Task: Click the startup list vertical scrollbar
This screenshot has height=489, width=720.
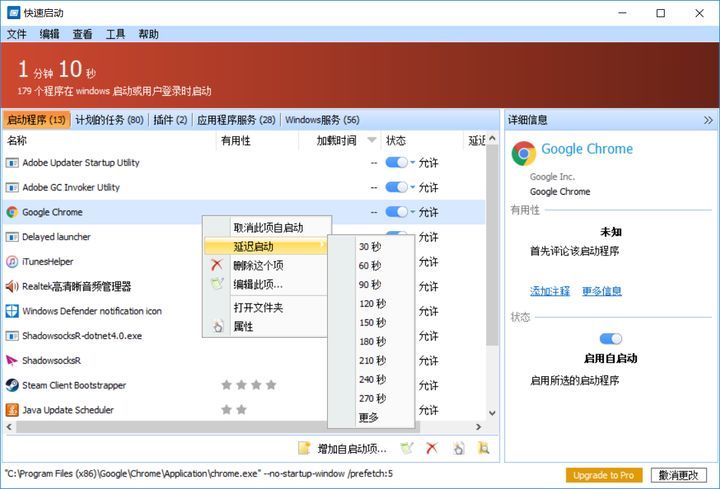Action: click(x=492, y=250)
